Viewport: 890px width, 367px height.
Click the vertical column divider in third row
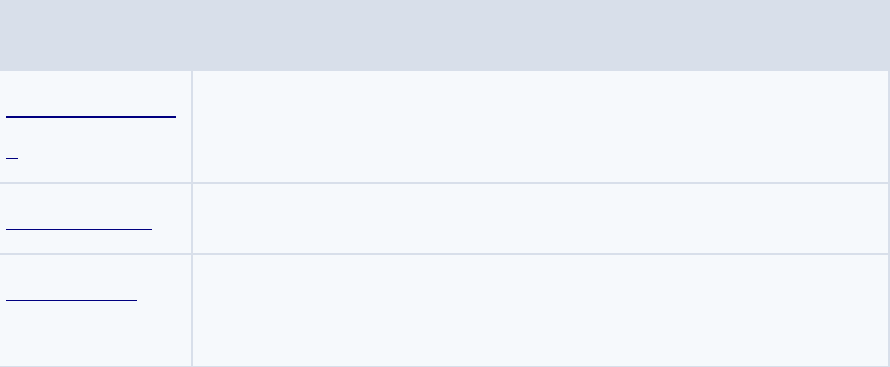click(192, 310)
